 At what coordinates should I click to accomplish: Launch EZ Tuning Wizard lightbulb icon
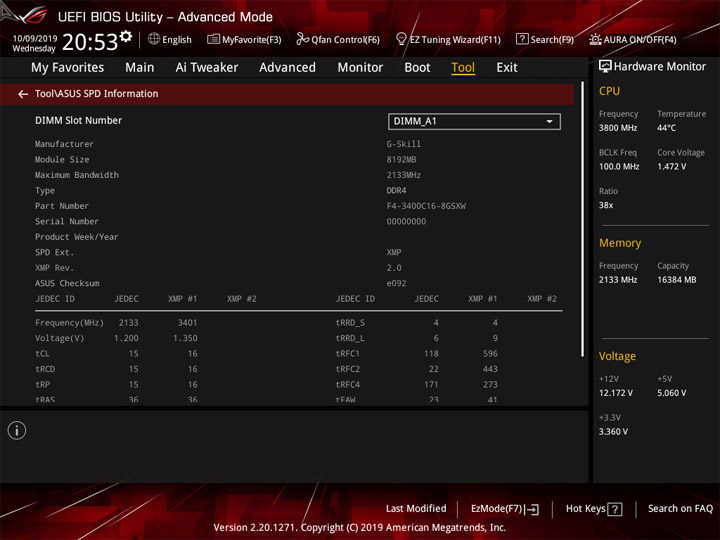(x=401, y=39)
